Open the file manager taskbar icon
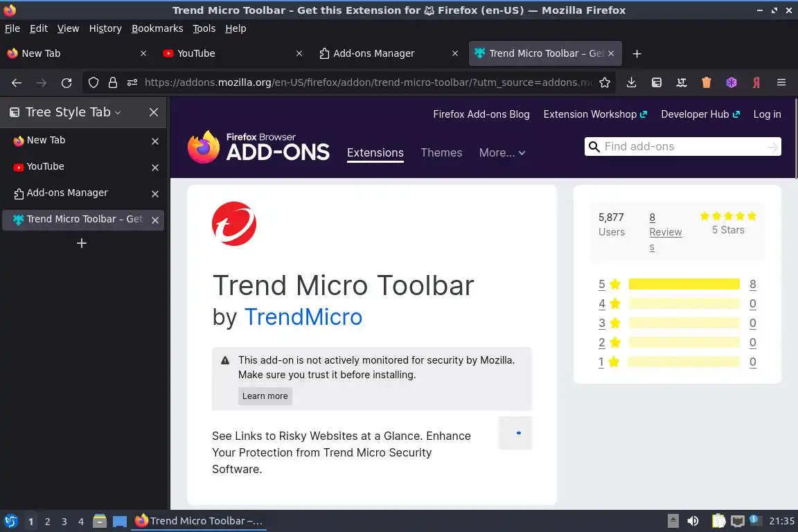This screenshot has width=798, height=532. 100,521
